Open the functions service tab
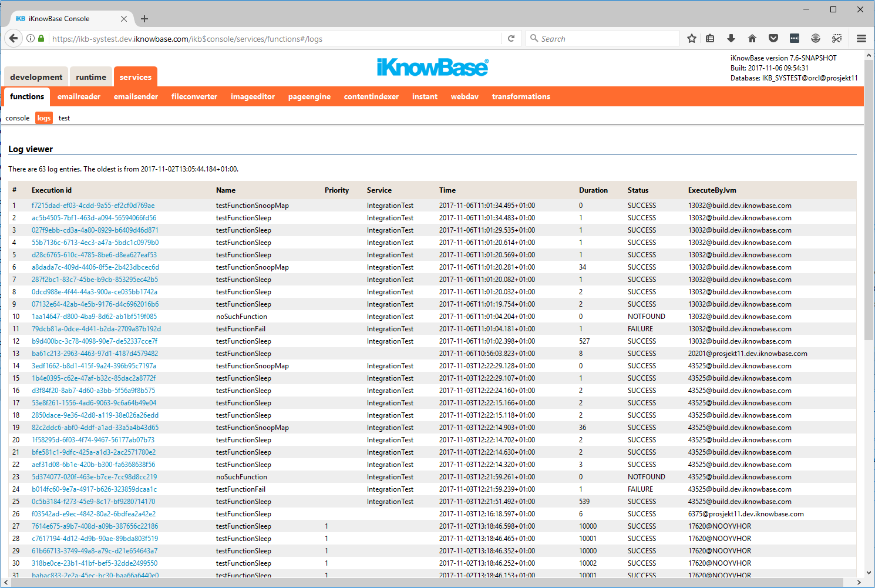 point(27,96)
